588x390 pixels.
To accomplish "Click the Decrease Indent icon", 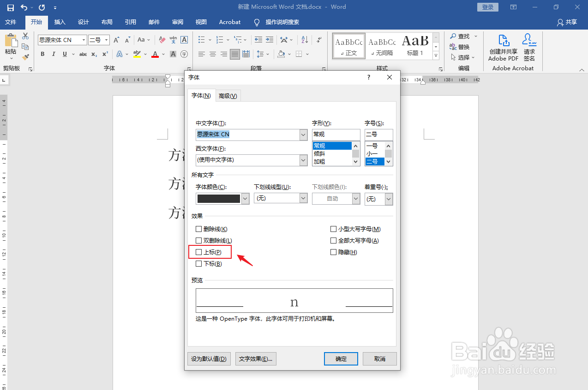I will tap(258, 40).
